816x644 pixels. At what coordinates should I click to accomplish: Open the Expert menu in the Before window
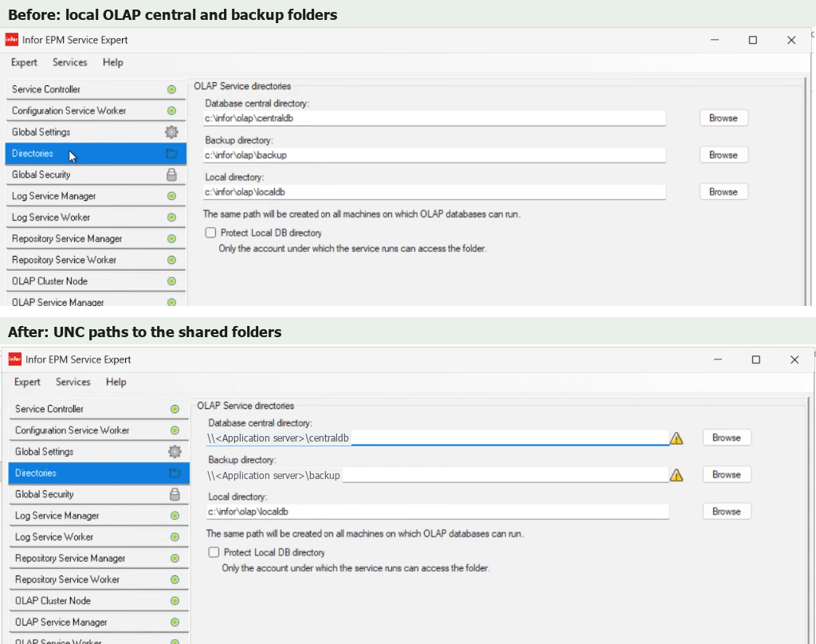[x=24, y=62]
